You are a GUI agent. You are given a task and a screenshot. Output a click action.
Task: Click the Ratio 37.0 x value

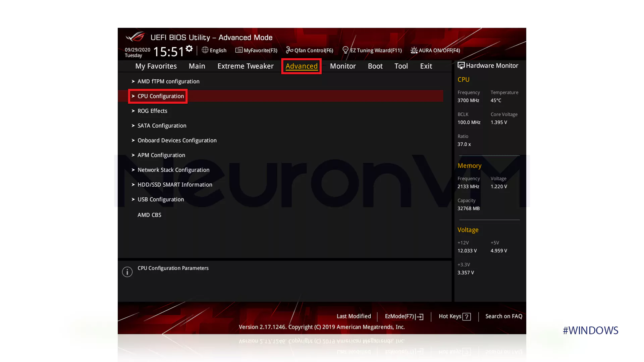coord(464,144)
